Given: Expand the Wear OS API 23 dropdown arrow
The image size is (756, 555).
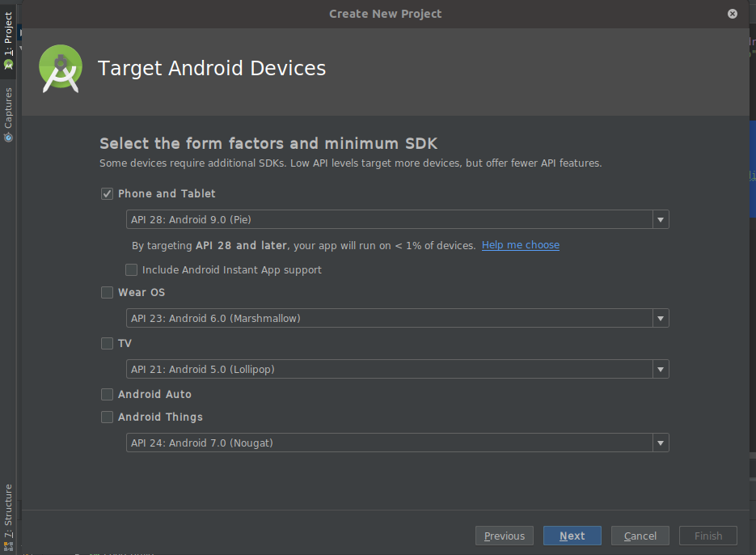Looking at the screenshot, I should [661, 319].
